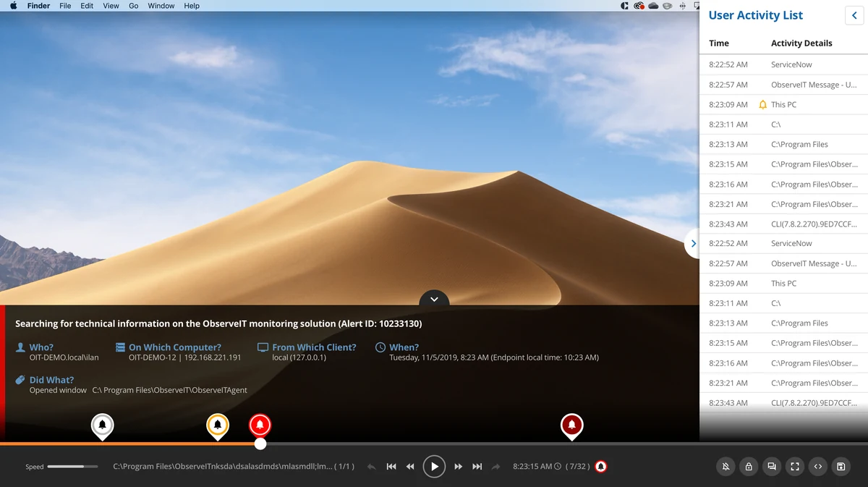
Task: Click the tag icon beside Did What?
Action: [x=20, y=380]
